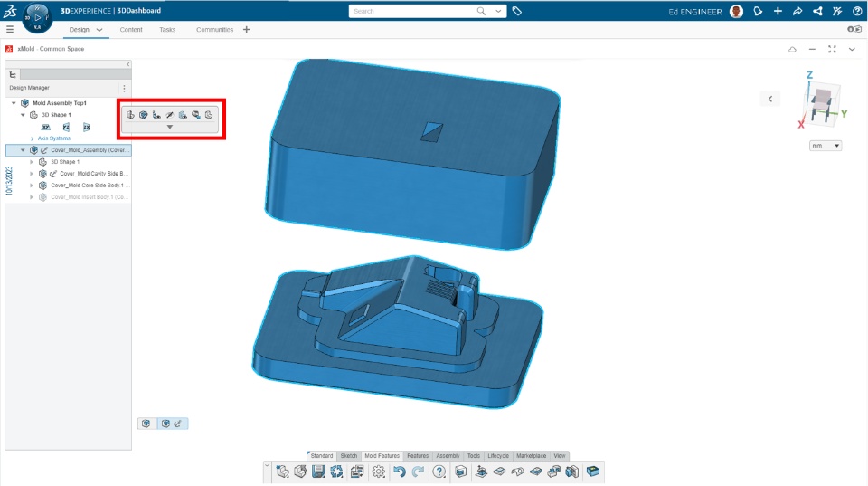Image resolution: width=868 pixels, height=486 pixels.
Task: Collapse the Cover_Mold_Assembly node
Action: (23, 150)
